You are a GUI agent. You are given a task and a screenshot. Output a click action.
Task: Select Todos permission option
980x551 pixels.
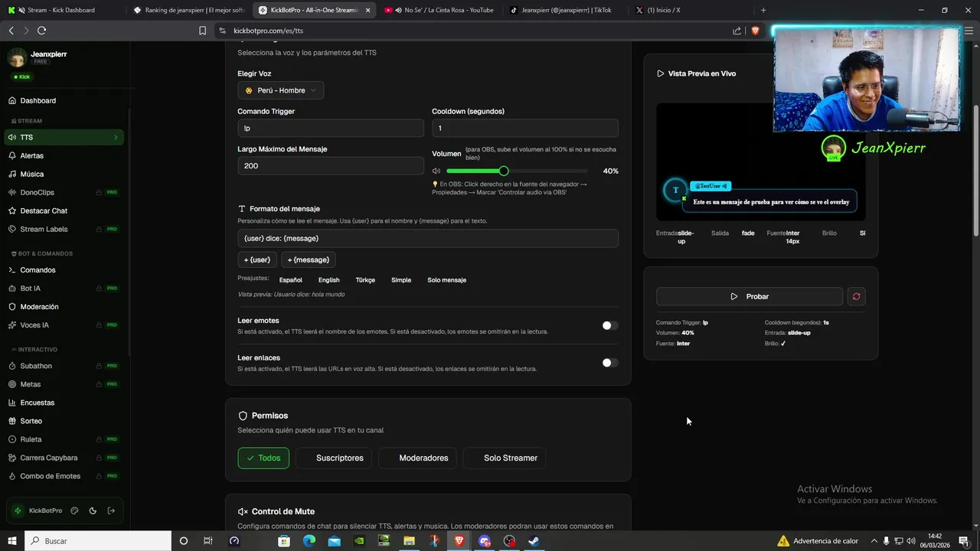pyautogui.click(x=263, y=458)
